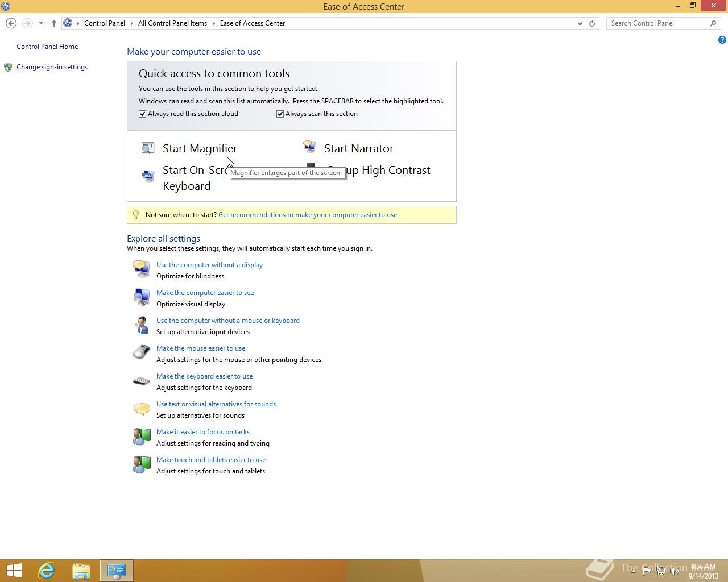Open the help question mark icon
The width and height of the screenshot is (728, 582).
point(722,40)
